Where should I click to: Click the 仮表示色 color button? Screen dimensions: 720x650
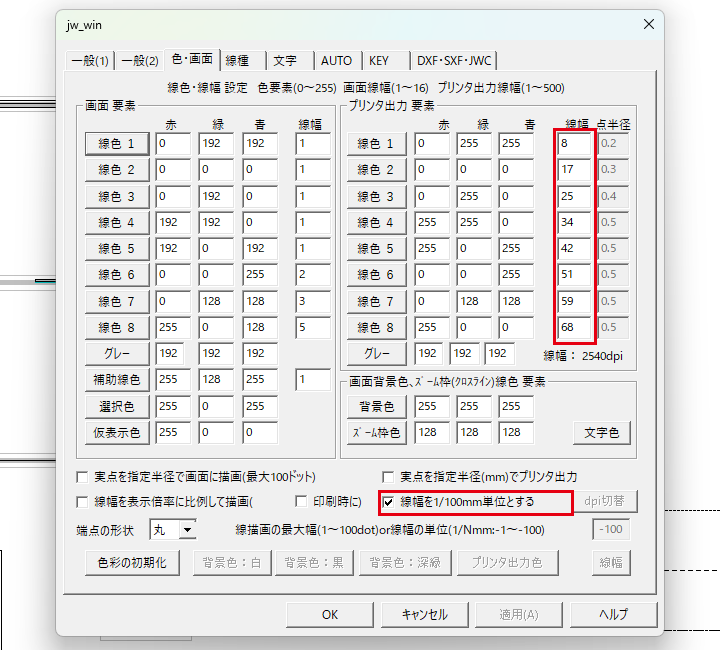click(117, 432)
